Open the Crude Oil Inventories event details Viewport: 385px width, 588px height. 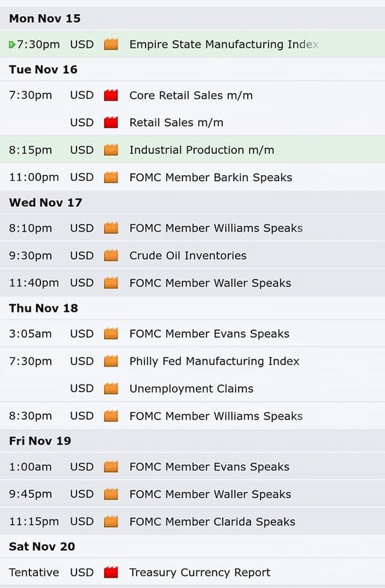pos(193,255)
